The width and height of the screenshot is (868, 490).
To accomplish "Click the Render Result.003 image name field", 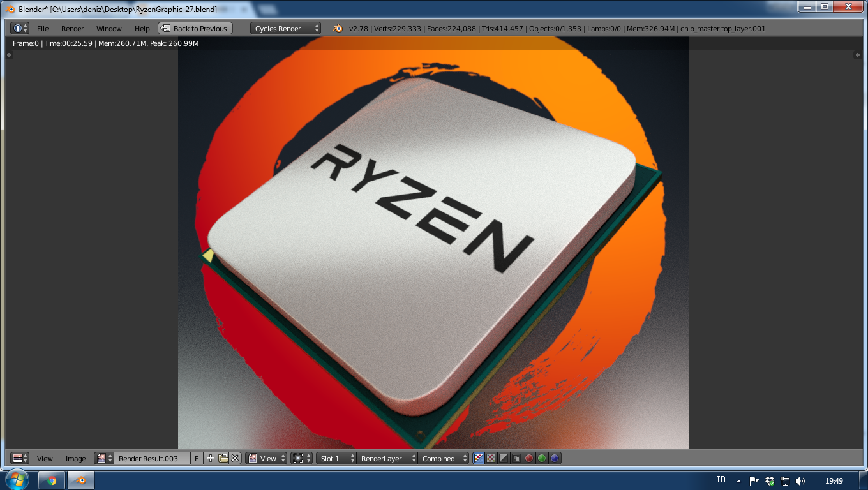I will (x=152, y=458).
